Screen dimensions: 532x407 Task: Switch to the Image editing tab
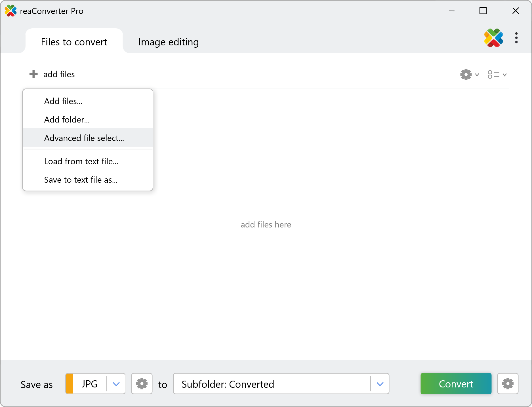(168, 42)
